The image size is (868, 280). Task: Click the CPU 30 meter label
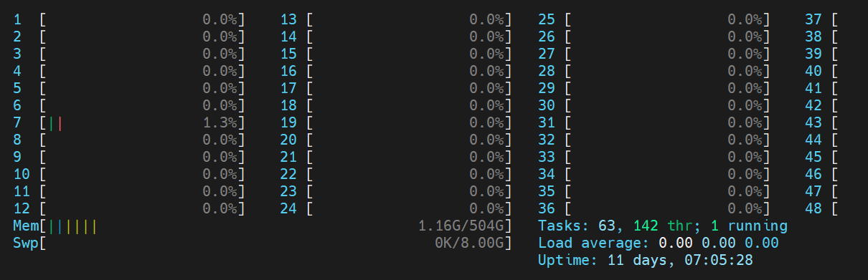click(547, 105)
